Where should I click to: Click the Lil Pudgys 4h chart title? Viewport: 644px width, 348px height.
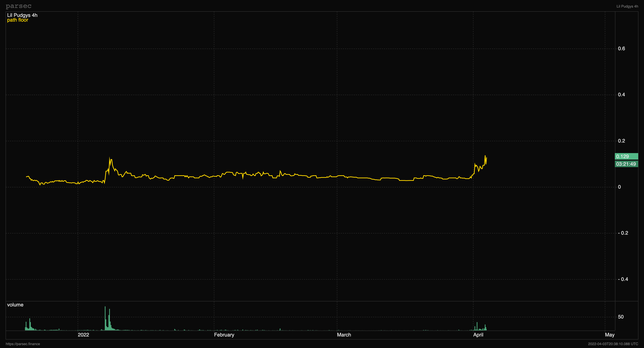(22, 15)
